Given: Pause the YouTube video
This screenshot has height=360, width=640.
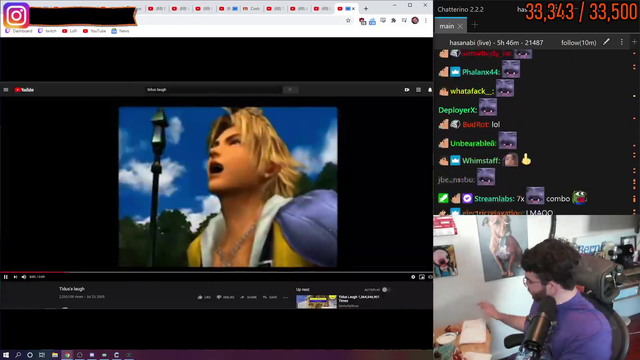Looking at the screenshot, I should tap(6, 277).
